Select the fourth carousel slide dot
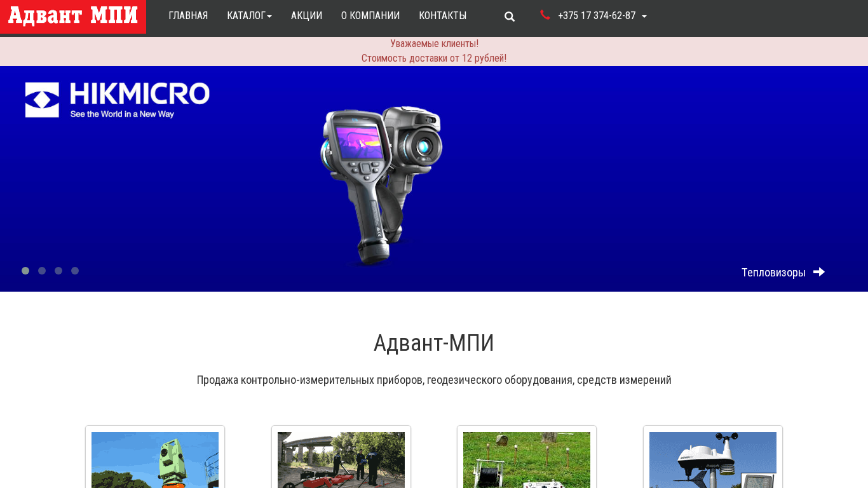Image resolution: width=868 pixels, height=488 pixels. (x=75, y=271)
